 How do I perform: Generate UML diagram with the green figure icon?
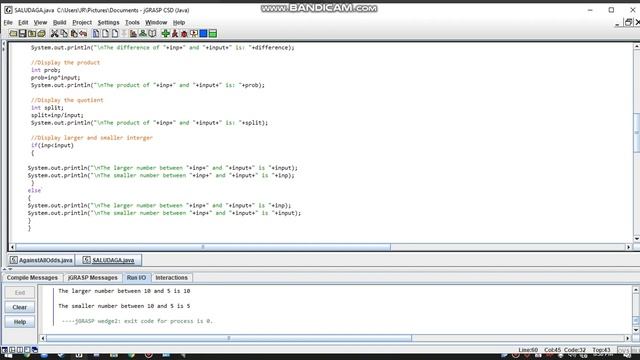tap(142, 33)
